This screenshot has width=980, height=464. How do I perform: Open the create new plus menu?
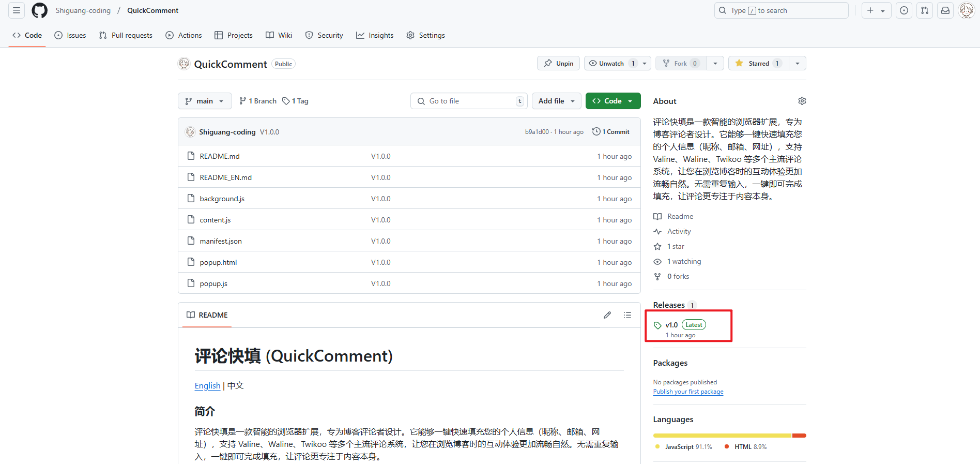[876, 10]
